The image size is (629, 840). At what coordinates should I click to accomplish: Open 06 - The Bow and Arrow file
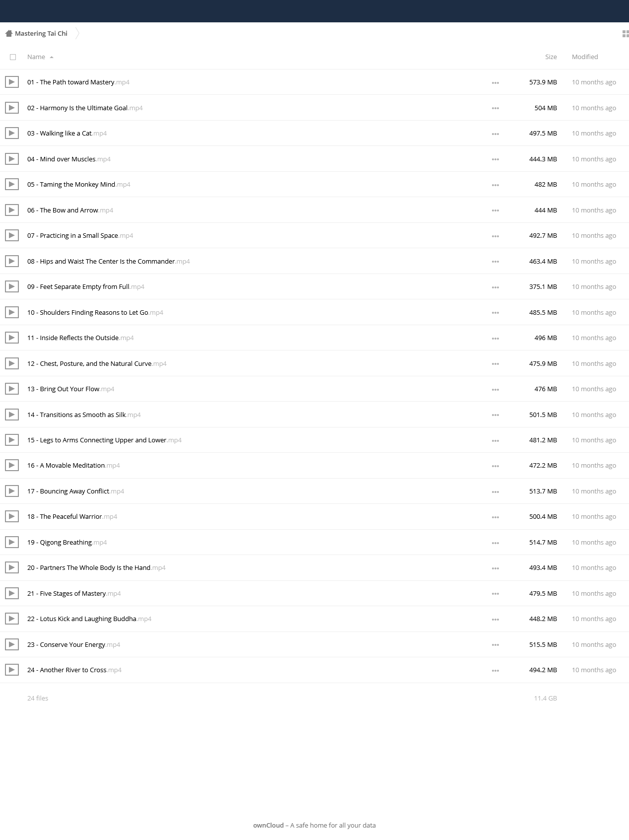70,210
